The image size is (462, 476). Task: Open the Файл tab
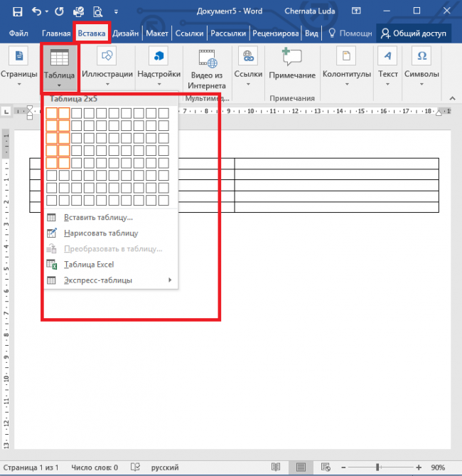click(x=18, y=33)
